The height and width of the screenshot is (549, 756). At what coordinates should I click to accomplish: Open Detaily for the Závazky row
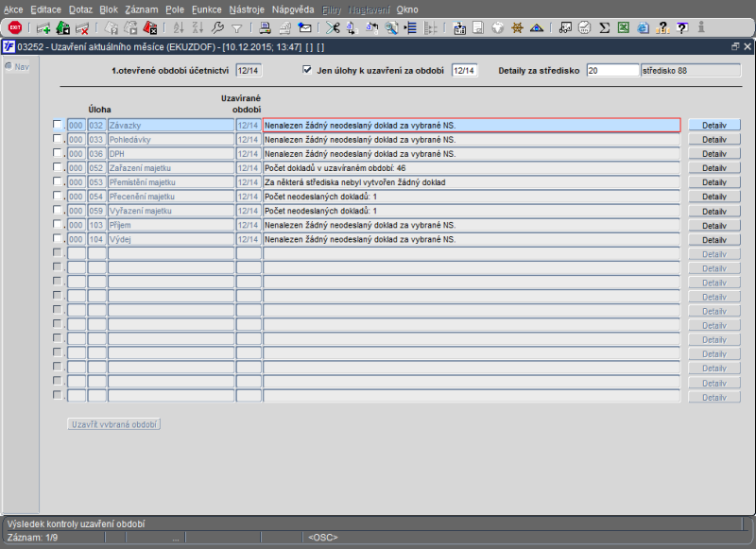coord(714,126)
